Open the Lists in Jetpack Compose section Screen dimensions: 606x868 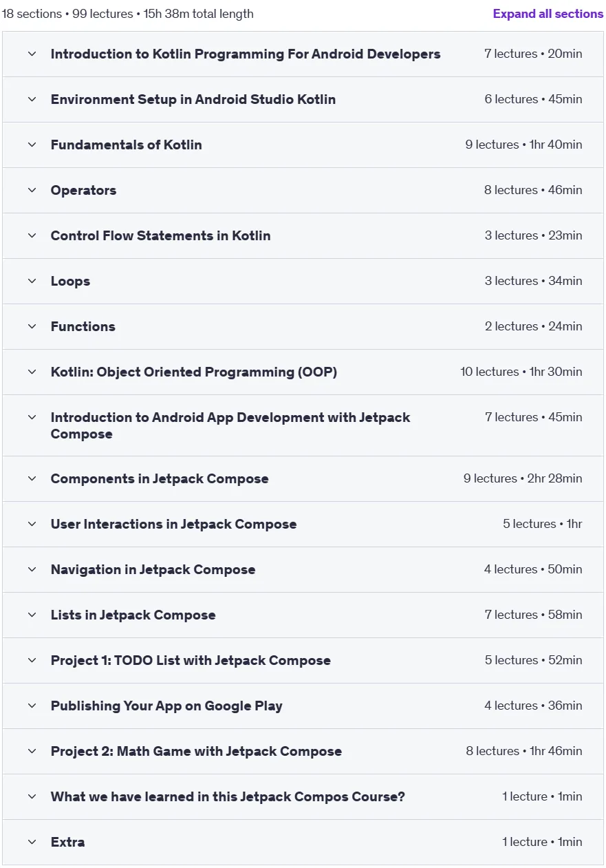[303, 615]
